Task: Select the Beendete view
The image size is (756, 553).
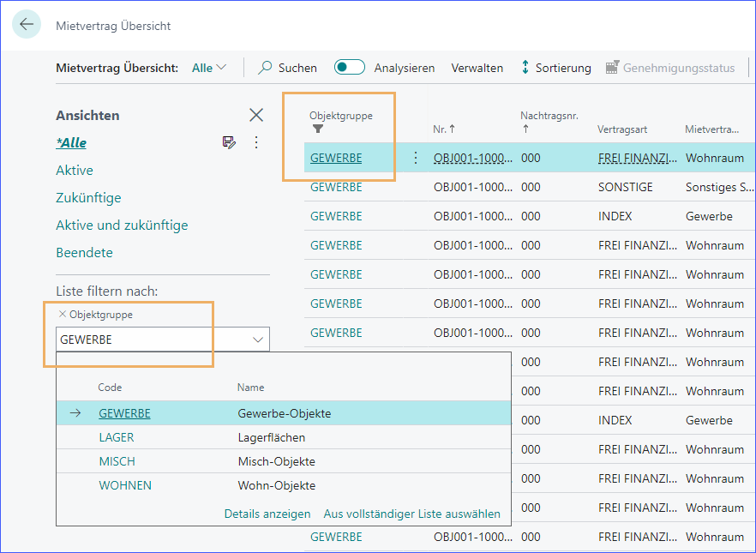Action: (84, 252)
